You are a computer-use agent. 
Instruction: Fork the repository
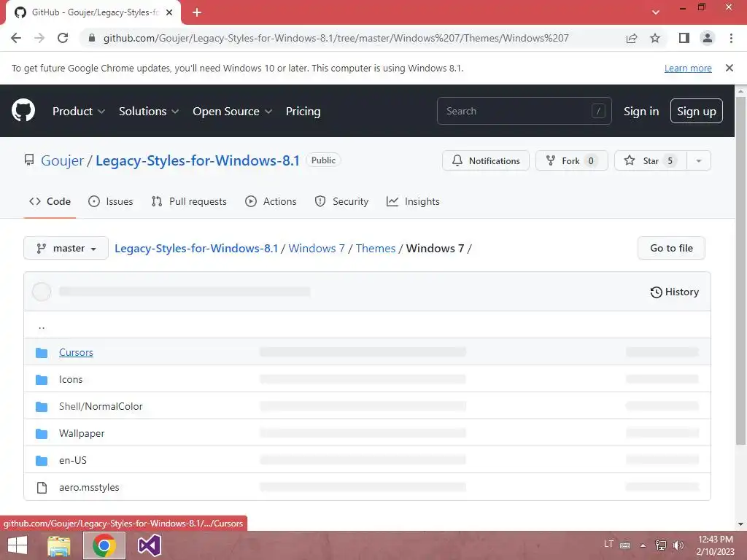point(572,160)
